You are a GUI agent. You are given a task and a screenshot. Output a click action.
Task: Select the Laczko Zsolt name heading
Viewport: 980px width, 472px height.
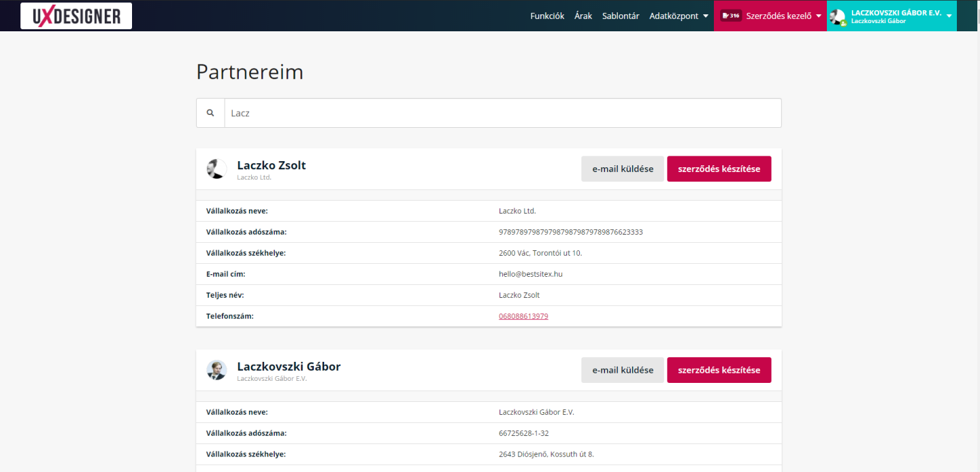(272, 165)
